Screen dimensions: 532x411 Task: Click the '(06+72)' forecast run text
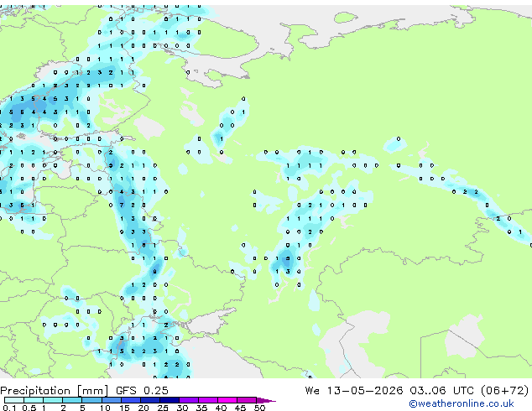click(504, 391)
